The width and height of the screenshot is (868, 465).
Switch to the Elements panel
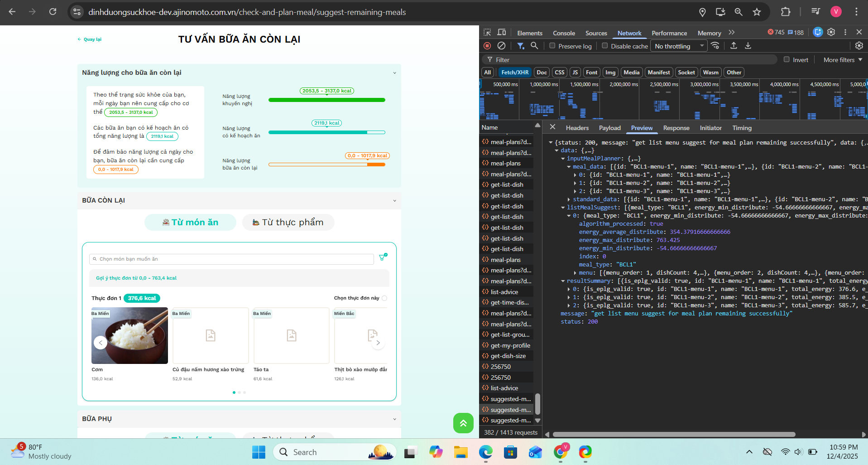(x=529, y=33)
